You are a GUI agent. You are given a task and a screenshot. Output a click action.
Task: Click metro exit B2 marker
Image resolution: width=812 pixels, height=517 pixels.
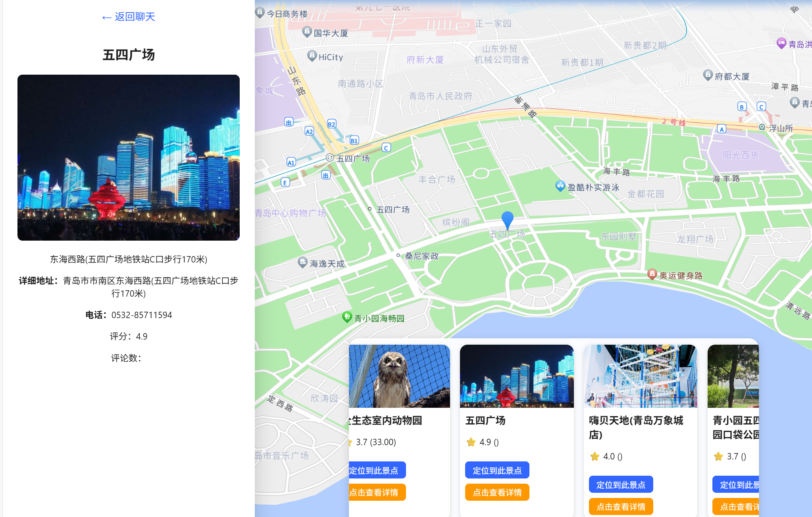point(331,124)
